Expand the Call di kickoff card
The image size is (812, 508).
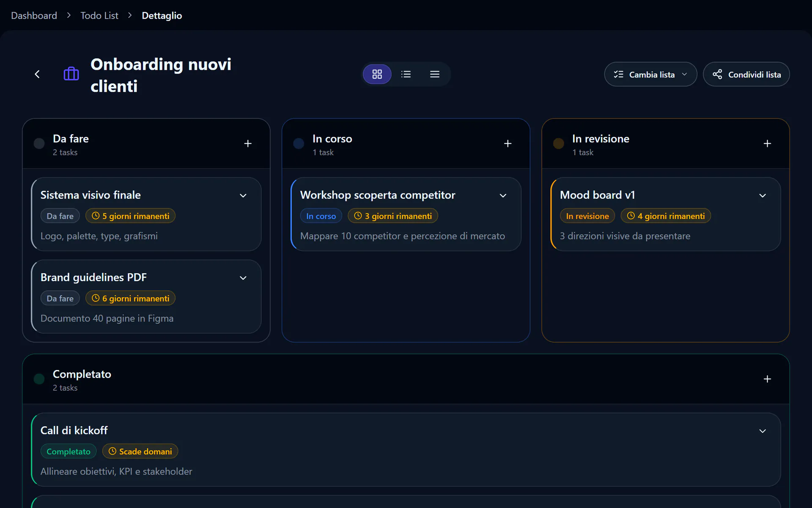click(763, 431)
